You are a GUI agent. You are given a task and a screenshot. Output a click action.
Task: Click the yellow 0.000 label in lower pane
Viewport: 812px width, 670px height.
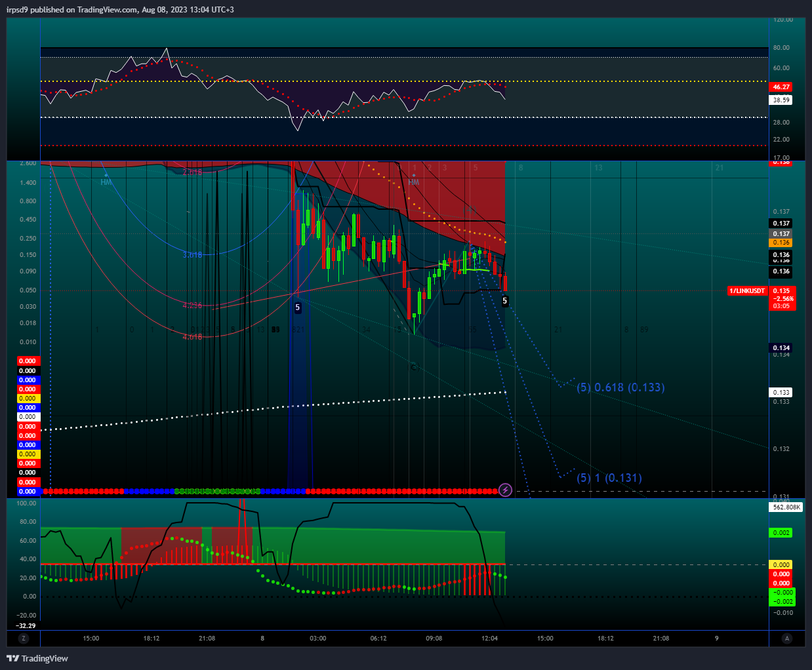click(x=781, y=564)
